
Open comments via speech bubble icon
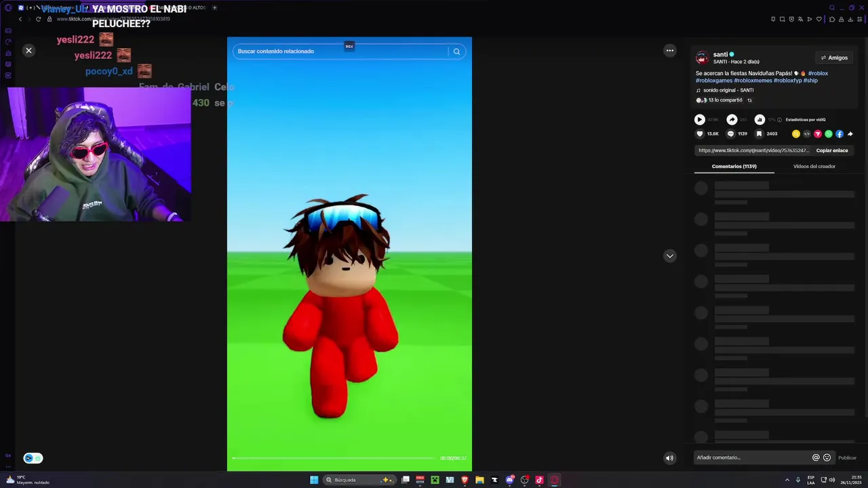(730, 134)
